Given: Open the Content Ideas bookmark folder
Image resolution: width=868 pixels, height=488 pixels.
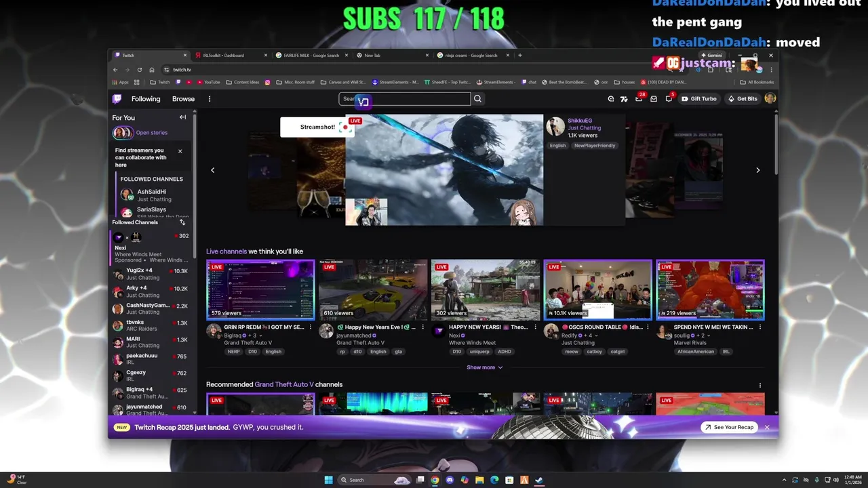Looking at the screenshot, I should coord(243,82).
